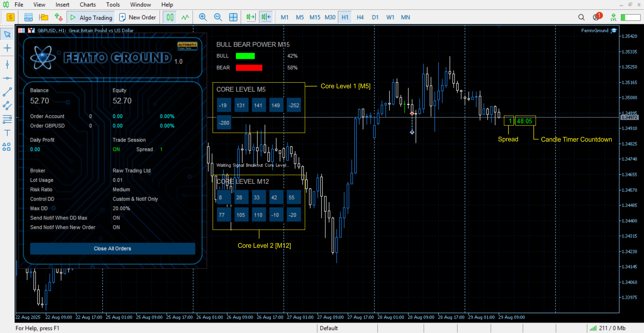Open the Market Watch list icon

coord(29,17)
